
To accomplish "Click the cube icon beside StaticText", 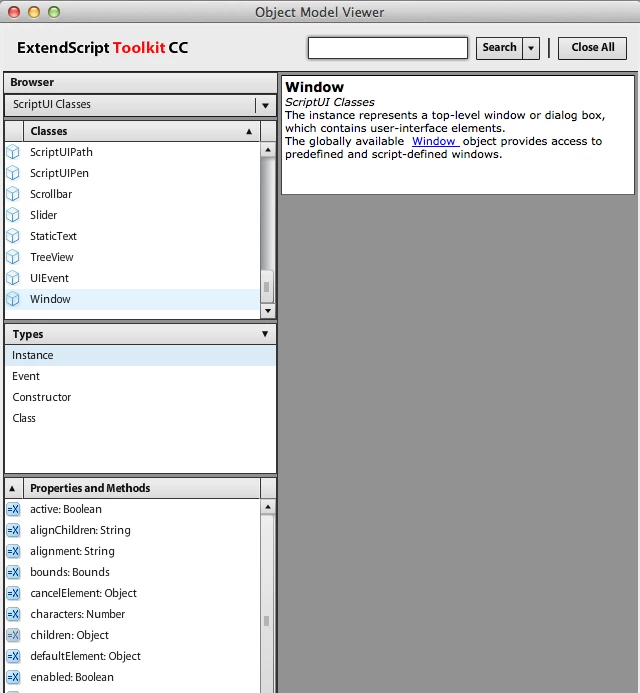I will 13,236.
